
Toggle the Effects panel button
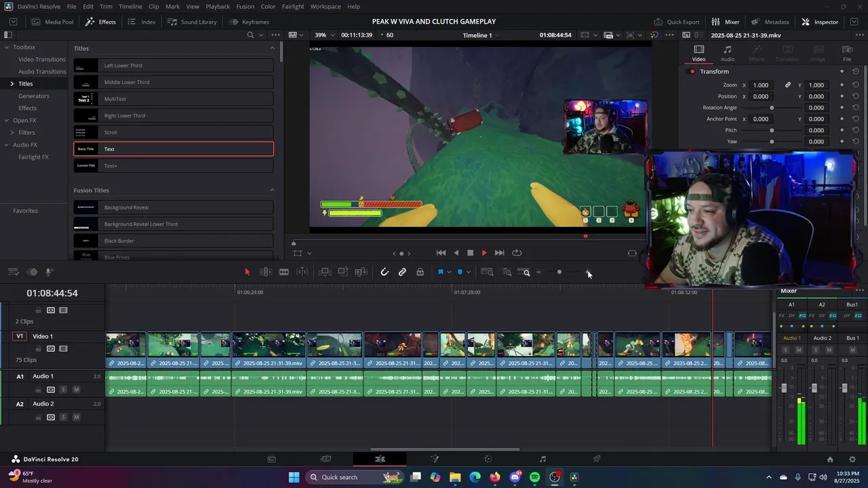point(100,22)
